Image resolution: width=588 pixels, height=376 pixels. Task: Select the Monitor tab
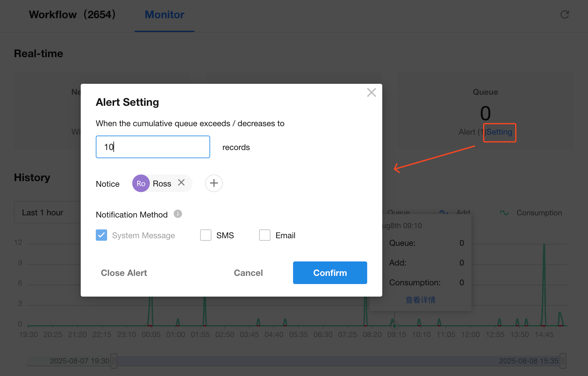tap(164, 14)
